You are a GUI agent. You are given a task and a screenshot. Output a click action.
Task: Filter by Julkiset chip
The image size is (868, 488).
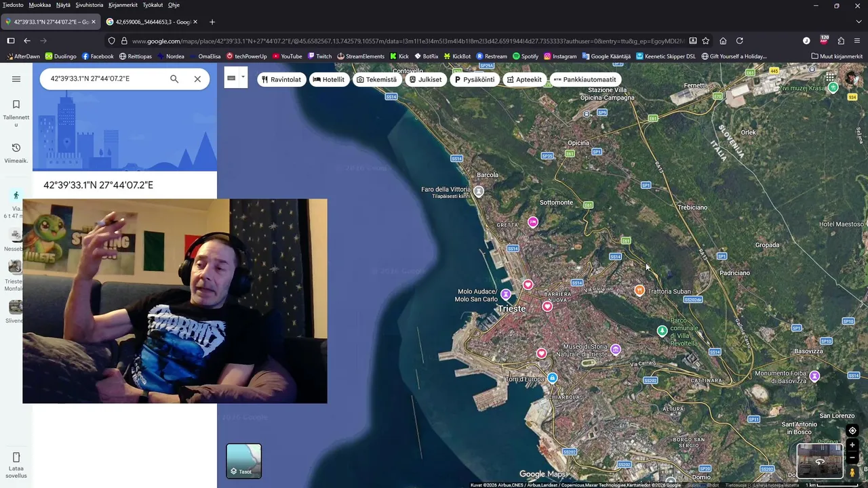tap(425, 79)
